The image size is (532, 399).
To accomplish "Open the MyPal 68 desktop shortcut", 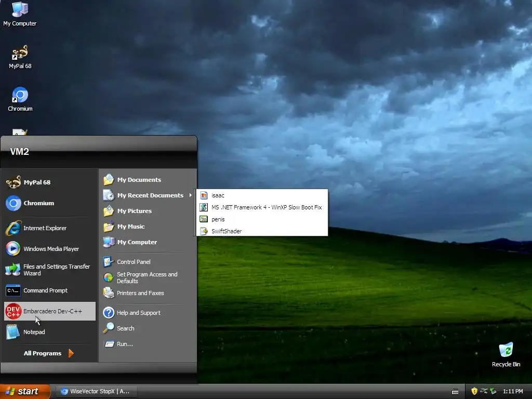I will point(20,57).
